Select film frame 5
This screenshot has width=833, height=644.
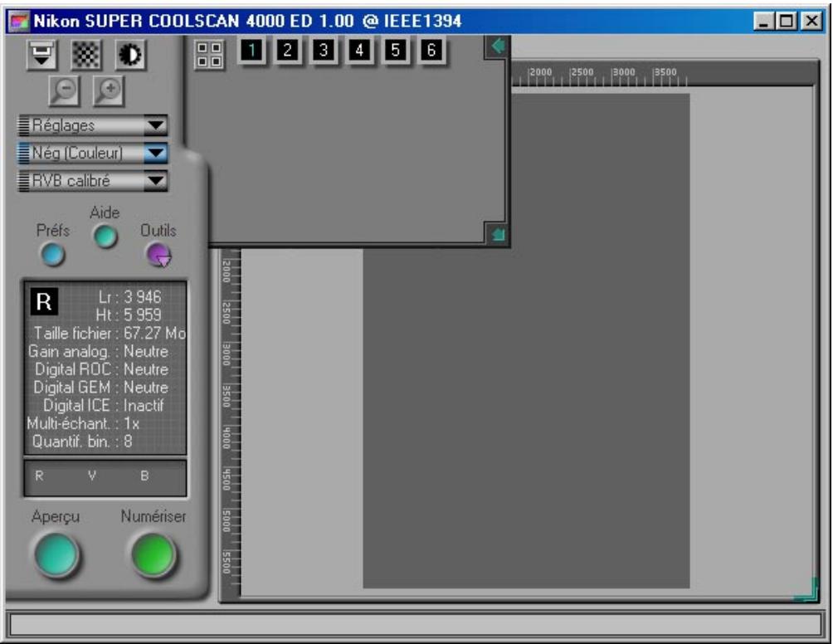395,51
